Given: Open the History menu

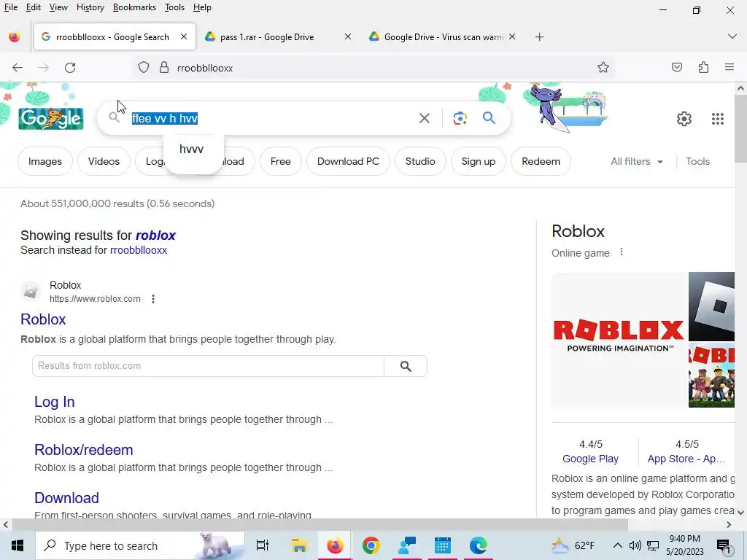Looking at the screenshot, I should click(90, 7).
